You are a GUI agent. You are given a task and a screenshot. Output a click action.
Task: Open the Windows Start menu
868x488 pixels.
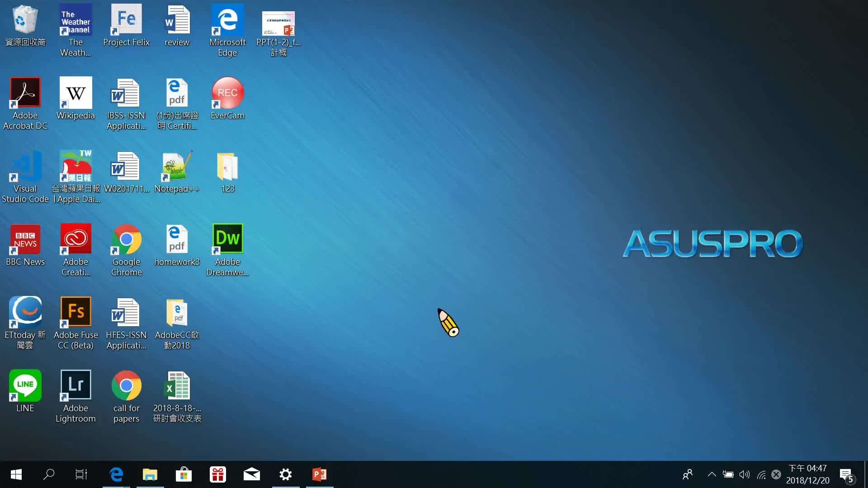[x=16, y=474]
